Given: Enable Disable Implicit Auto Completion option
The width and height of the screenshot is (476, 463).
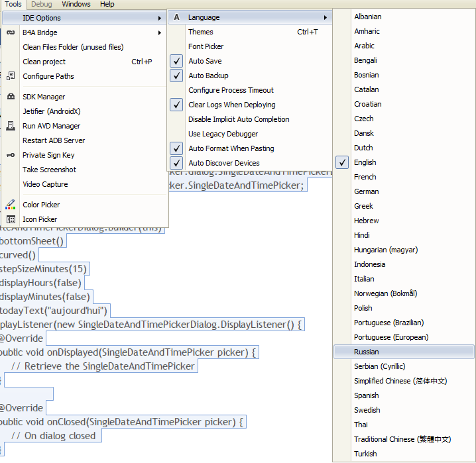Looking at the screenshot, I should (x=239, y=119).
